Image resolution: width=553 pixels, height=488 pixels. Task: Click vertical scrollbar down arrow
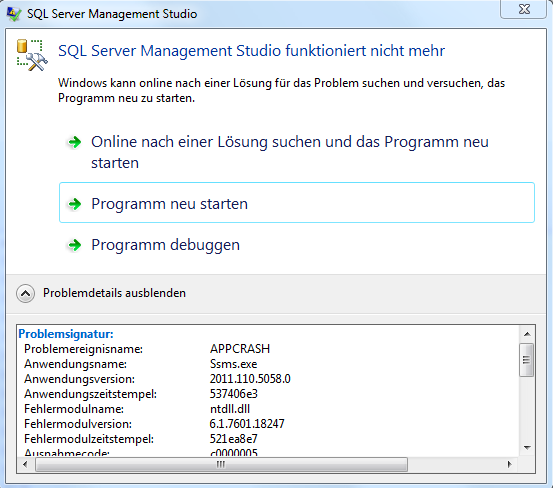pyautogui.click(x=527, y=448)
